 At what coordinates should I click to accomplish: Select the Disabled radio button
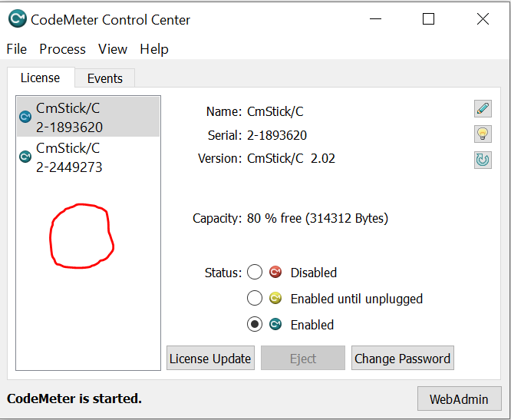[x=255, y=272]
